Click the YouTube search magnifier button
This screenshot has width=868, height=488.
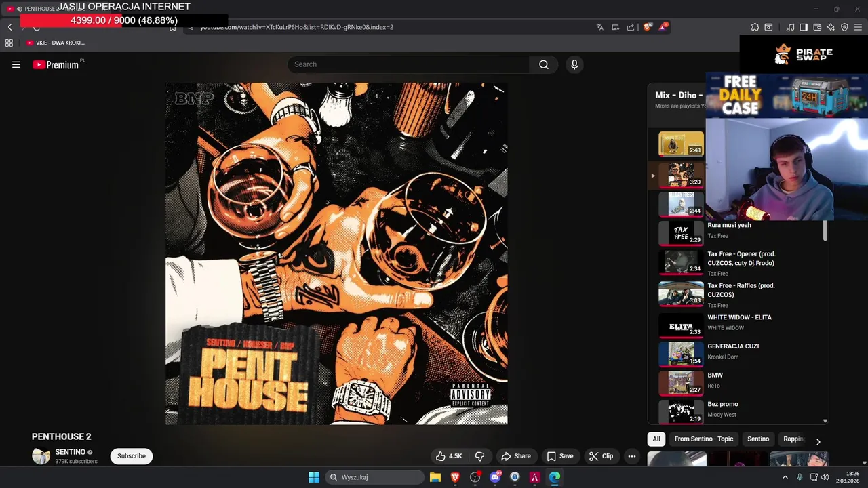[x=544, y=64]
